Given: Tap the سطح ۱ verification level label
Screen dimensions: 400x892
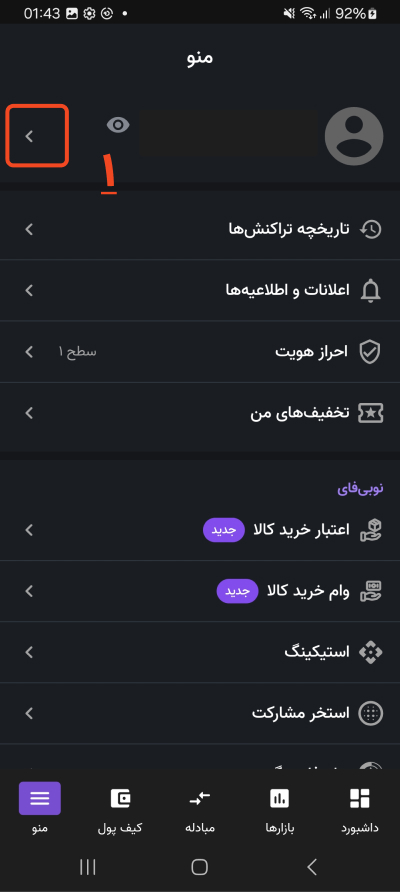Looking at the screenshot, I should click(77, 352).
